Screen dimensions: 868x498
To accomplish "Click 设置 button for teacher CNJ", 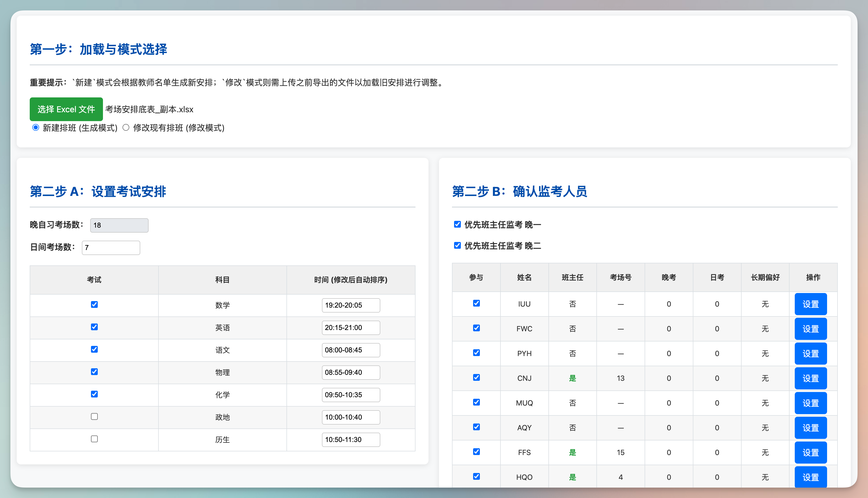I will (810, 378).
